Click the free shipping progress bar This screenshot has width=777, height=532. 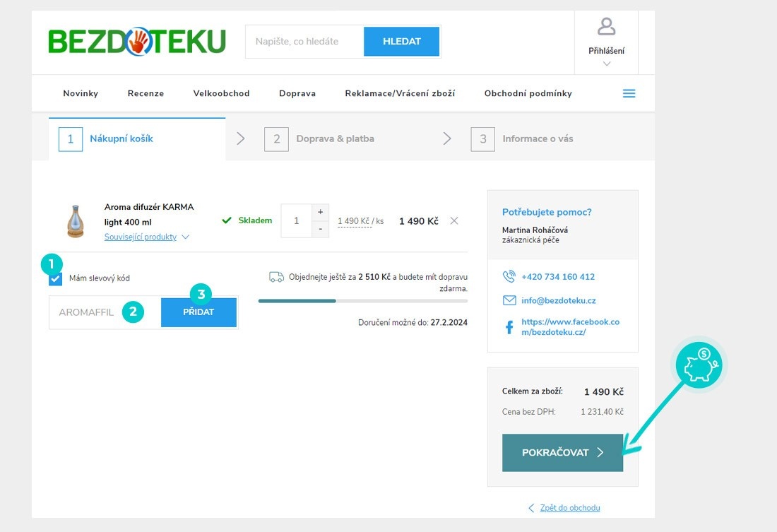coord(363,301)
